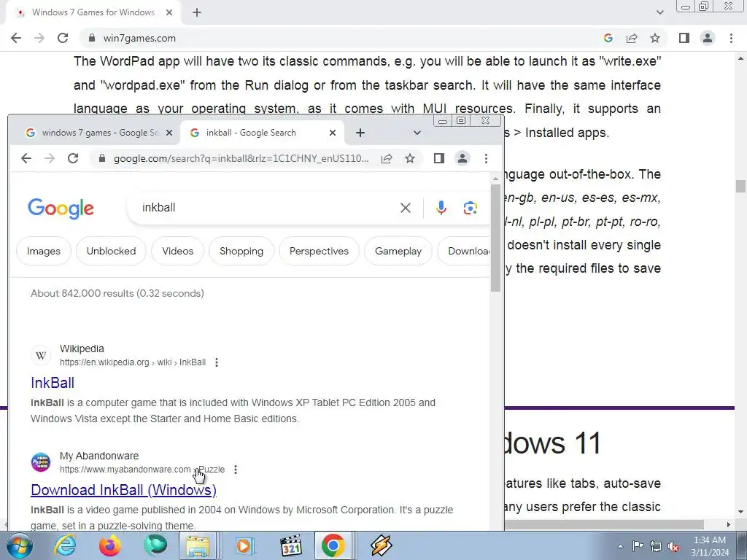The image size is (747, 560).
Task: Expand tab search chevron in front window
Action: (417, 133)
